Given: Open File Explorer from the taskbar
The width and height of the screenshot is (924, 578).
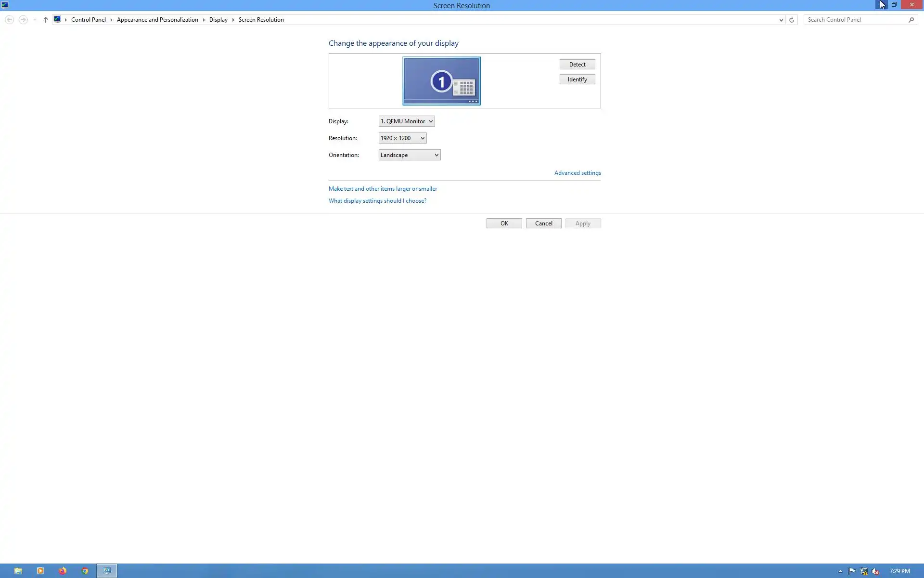Looking at the screenshot, I should click(x=18, y=571).
